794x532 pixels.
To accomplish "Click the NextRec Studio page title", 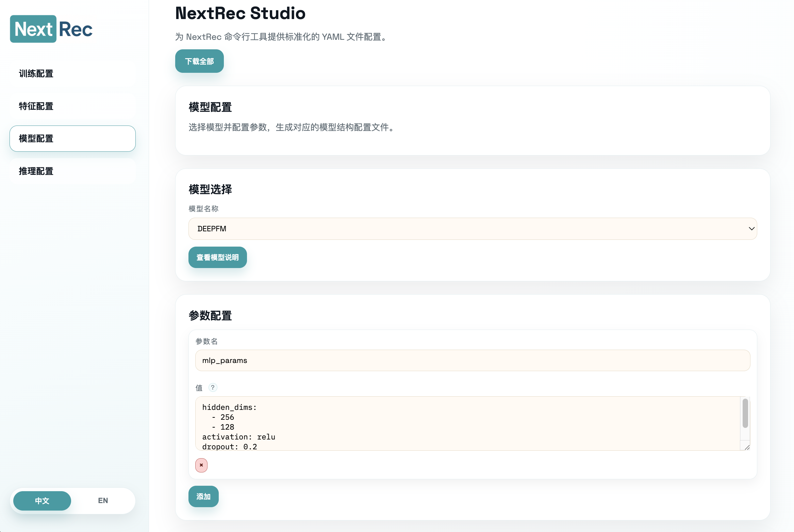I will click(x=240, y=13).
